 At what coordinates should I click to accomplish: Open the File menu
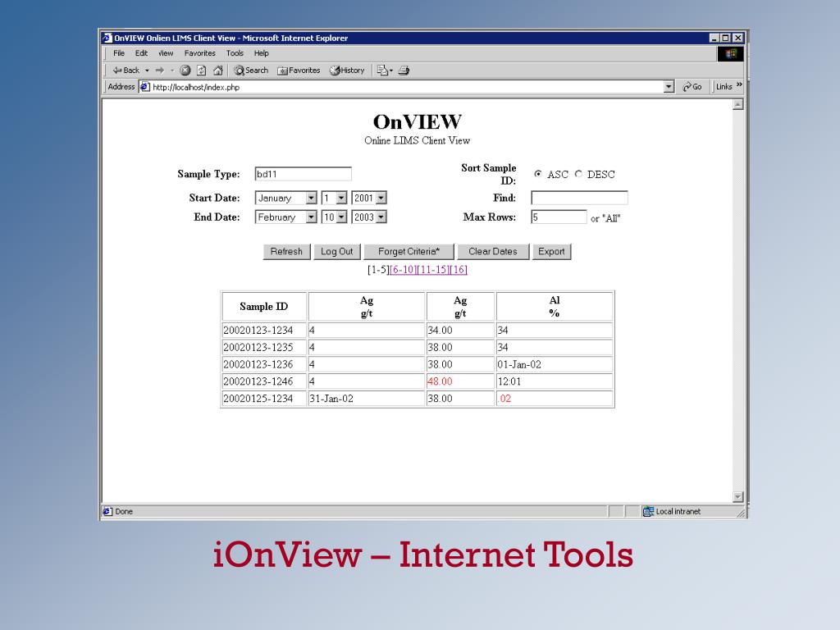click(119, 53)
